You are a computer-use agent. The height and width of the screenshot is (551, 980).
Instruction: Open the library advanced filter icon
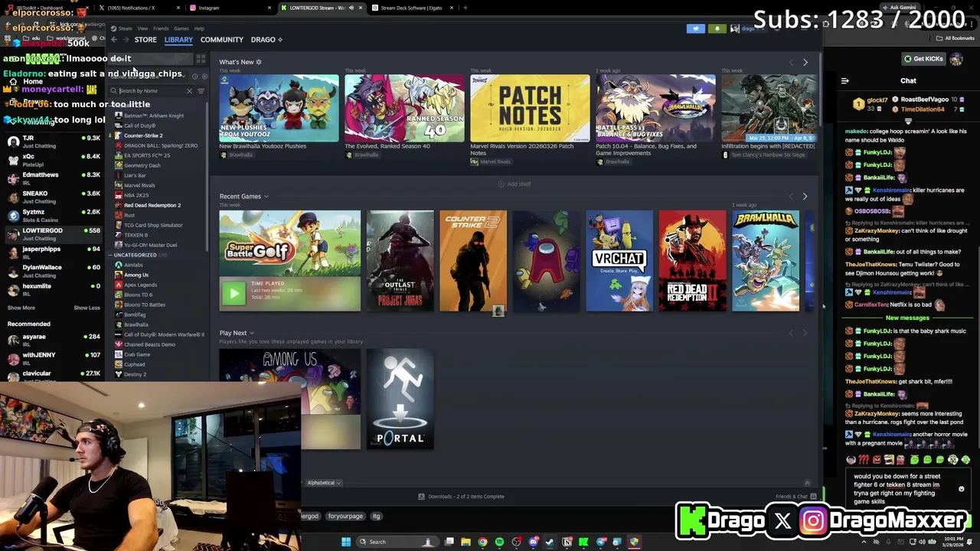click(201, 91)
